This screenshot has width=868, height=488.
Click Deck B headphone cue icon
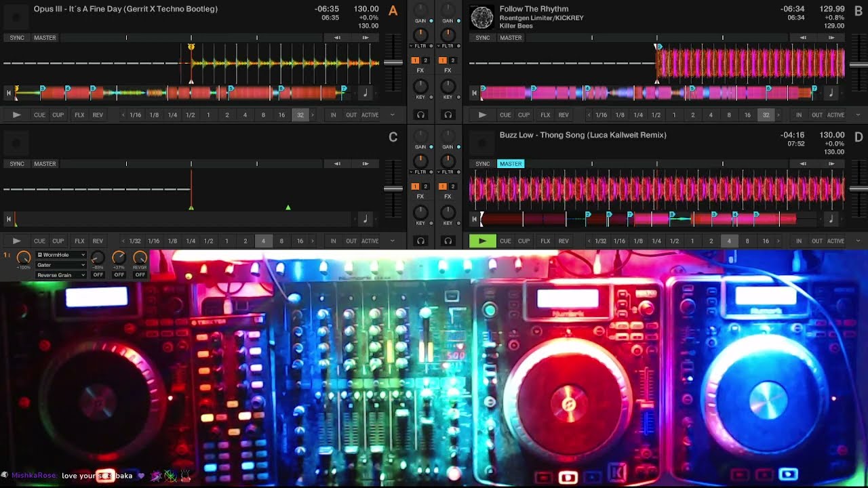pos(448,115)
